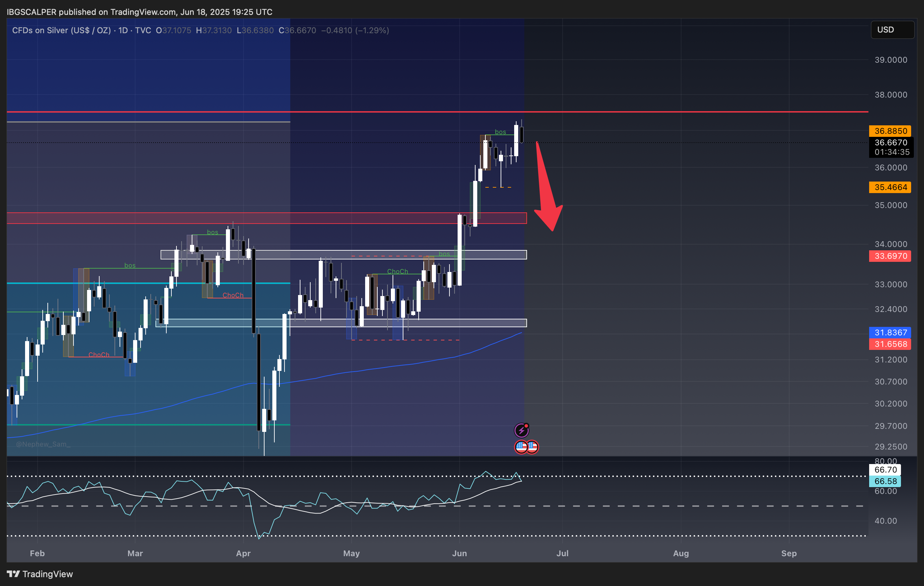
Task: Click the orange 35.4664 price label
Action: [x=890, y=187]
